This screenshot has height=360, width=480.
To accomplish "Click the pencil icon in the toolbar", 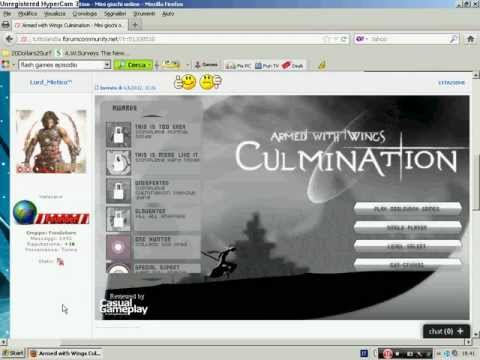I will 322,65.
